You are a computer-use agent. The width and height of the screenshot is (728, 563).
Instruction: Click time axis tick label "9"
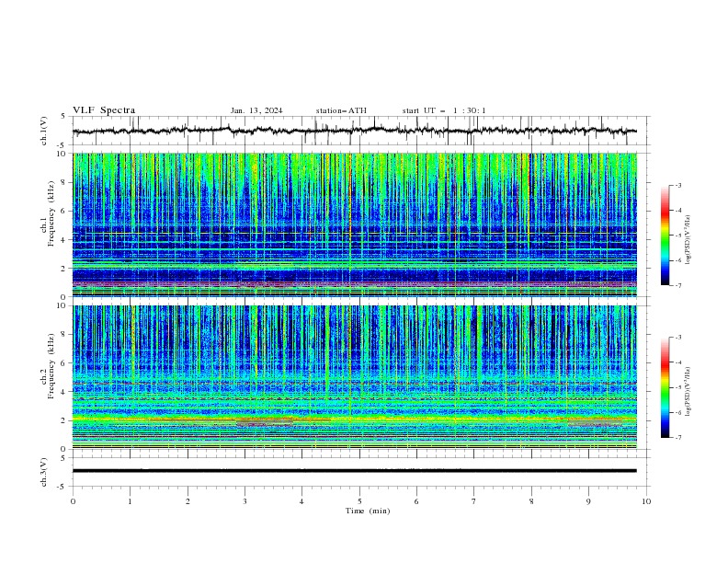click(x=588, y=501)
